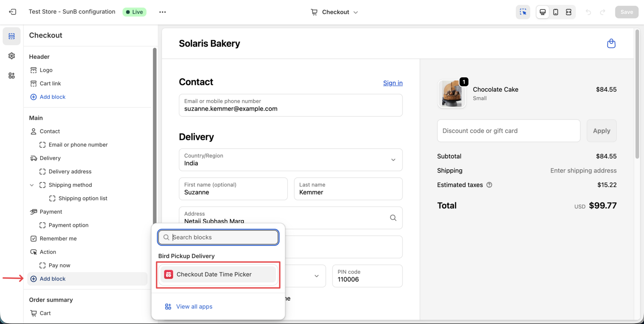The height and width of the screenshot is (324, 644).
Task: Click the Estimated taxes help icon
Action: click(489, 185)
